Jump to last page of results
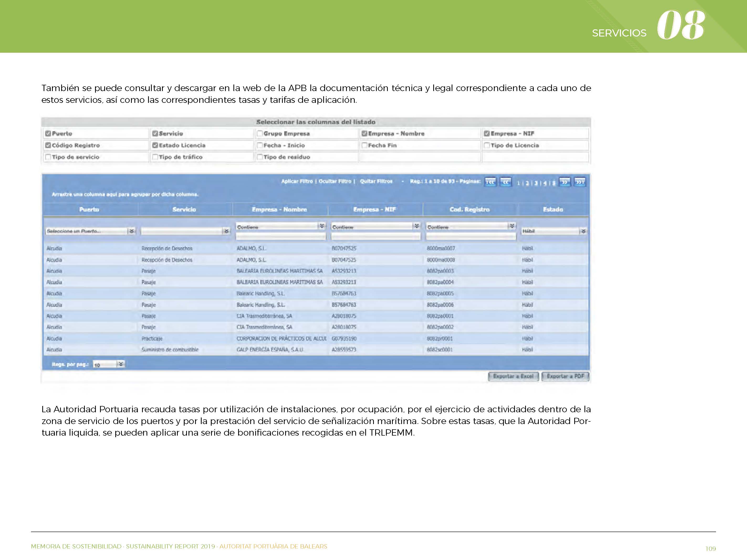The image size is (747, 560). [x=580, y=182]
